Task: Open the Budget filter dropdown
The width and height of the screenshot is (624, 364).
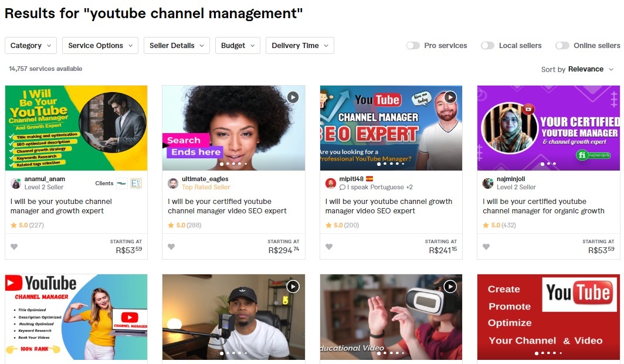Action: [238, 45]
